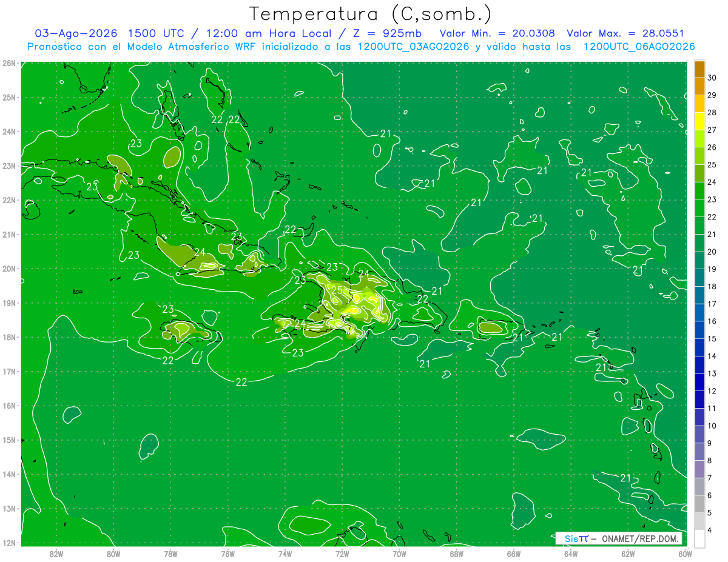Click the "70W" longitude axis label

[x=399, y=553]
